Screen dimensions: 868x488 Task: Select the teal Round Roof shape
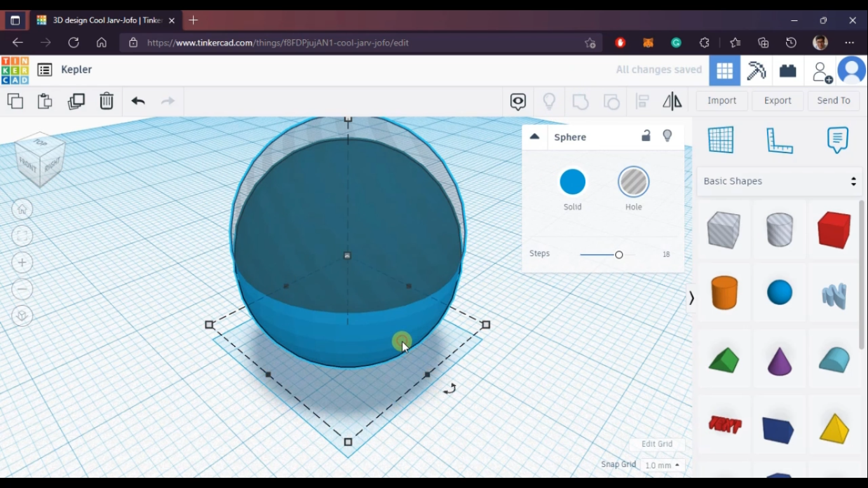pos(834,360)
